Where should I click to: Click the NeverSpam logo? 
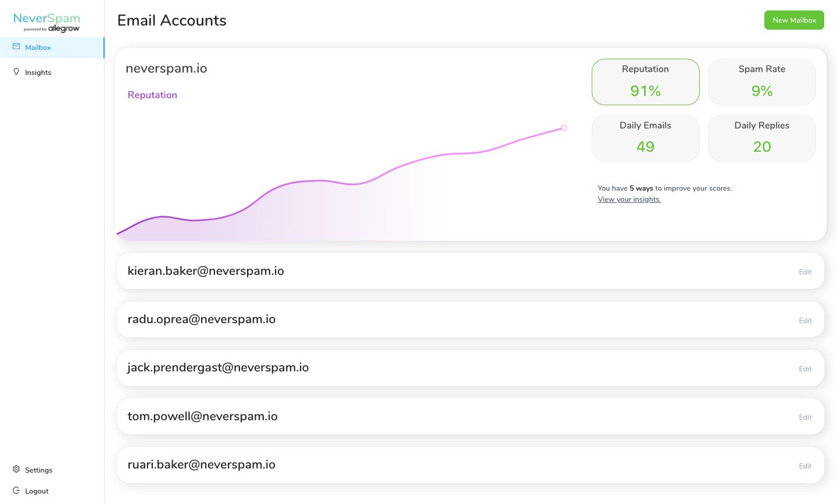tap(46, 22)
